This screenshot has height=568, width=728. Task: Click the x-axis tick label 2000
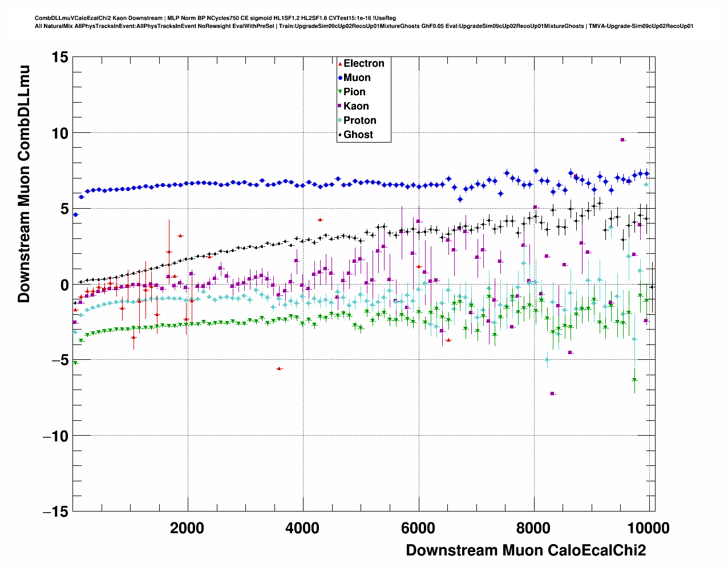pyautogui.click(x=187, y=528)
